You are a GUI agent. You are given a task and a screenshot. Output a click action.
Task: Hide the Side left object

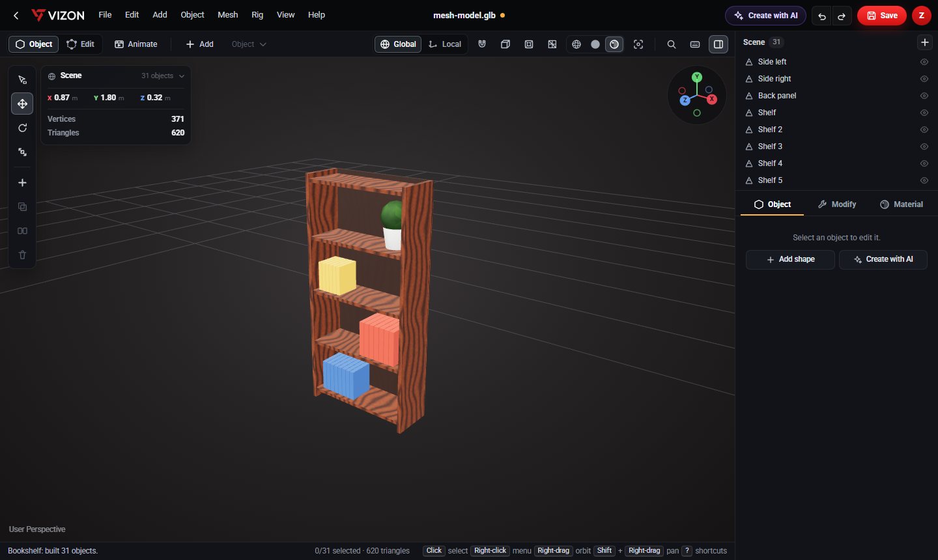click(x=924, y=62)
